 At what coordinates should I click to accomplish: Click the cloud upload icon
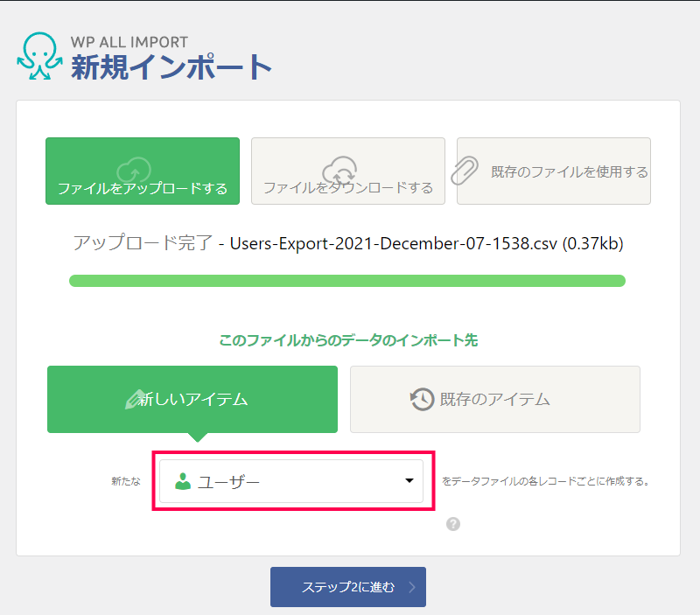134,170
